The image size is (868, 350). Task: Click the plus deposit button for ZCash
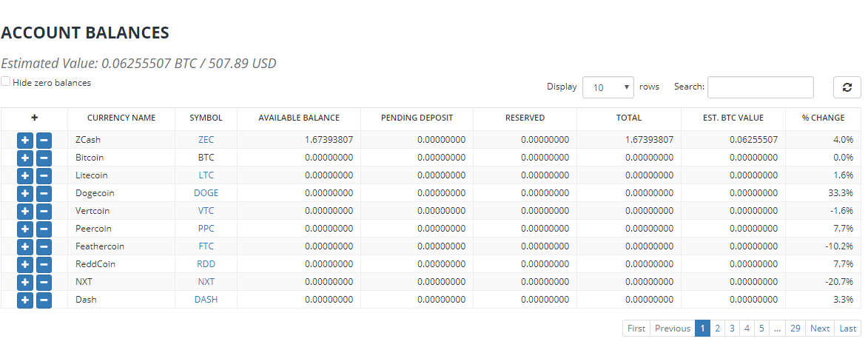[25, 140]
